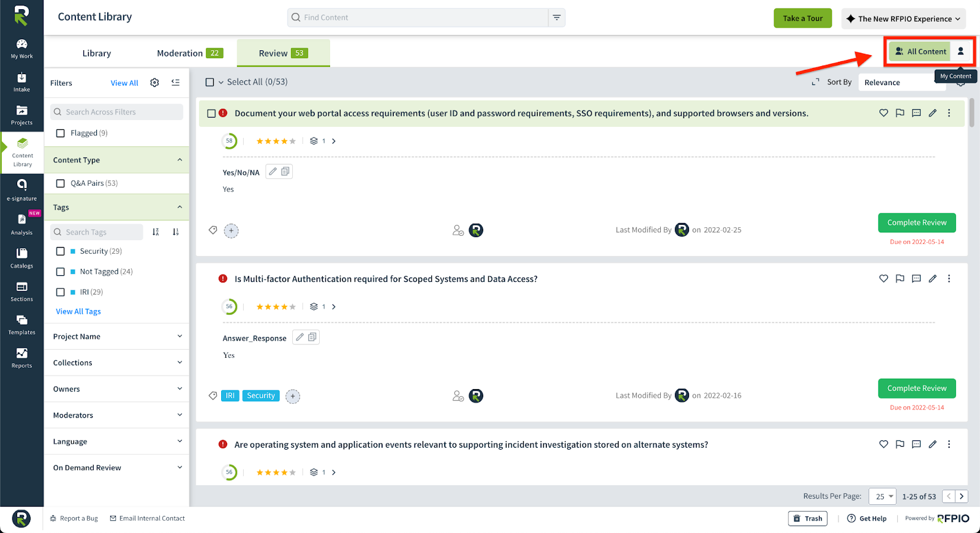Check the Q&A Pairs checkbox
This screenshot has width=980, height=533.
tap(60, 183)
